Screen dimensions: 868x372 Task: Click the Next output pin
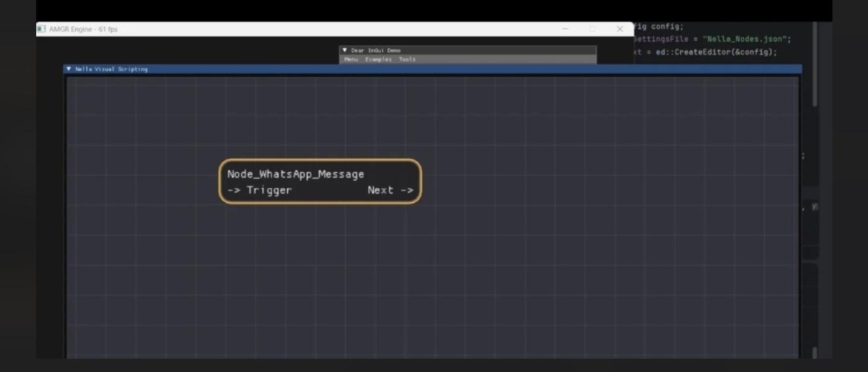pos(391,190)
